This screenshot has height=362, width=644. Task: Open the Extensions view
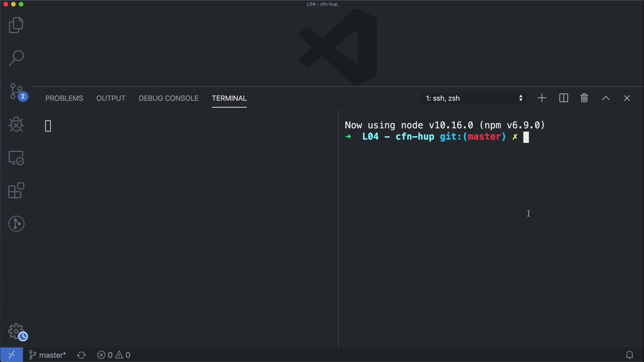16,191
